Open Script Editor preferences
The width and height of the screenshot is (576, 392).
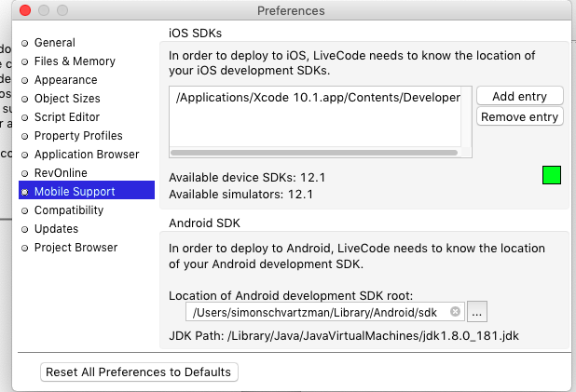(x=66, y=117)
